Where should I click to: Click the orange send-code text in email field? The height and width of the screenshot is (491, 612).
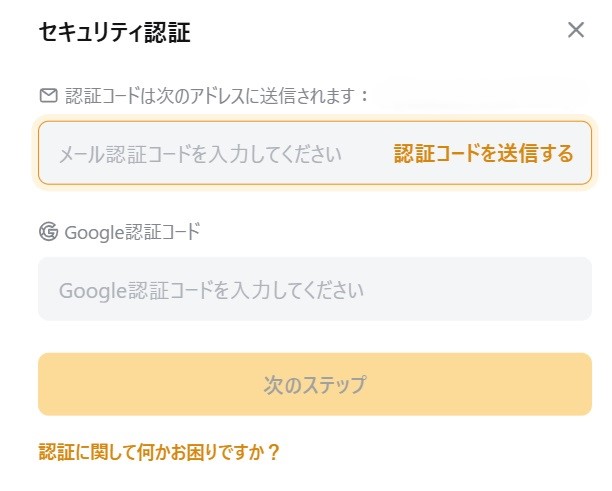point(483,154)
